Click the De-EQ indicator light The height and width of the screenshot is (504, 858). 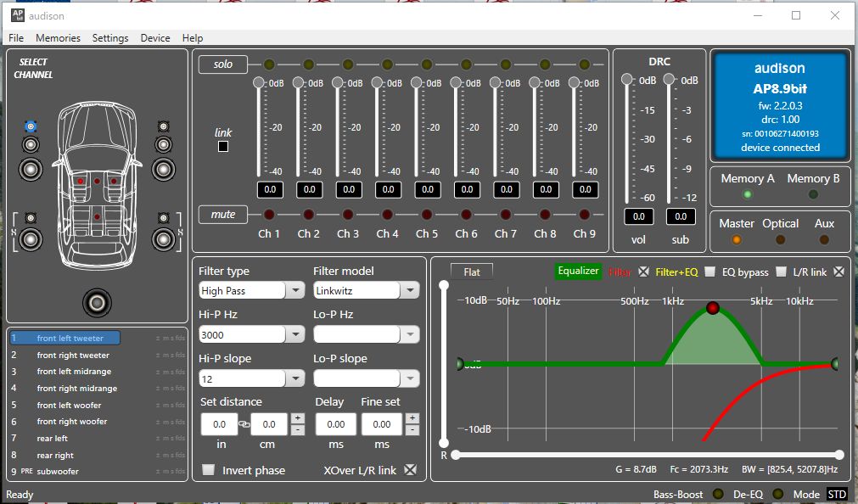pos(777,494)
